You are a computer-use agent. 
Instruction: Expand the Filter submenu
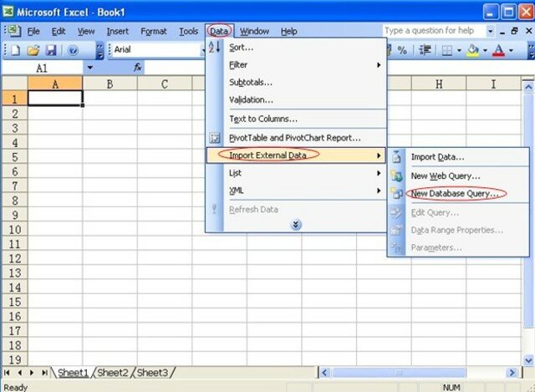296,65
